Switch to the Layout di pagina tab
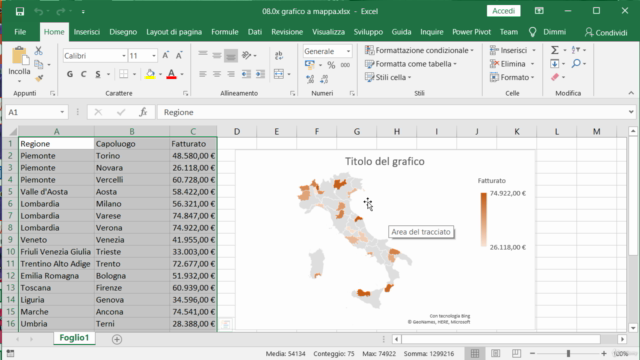Image resolution: width=640 pixels, height=360 pixels. 174,32
